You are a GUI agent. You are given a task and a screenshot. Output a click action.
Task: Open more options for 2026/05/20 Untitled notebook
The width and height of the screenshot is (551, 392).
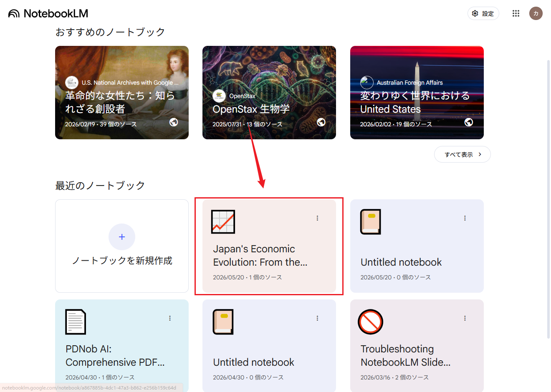pos(465,218)
